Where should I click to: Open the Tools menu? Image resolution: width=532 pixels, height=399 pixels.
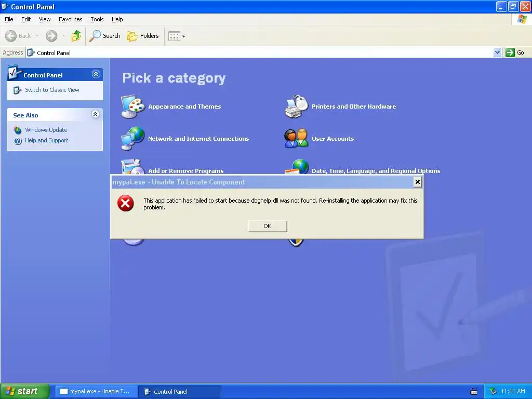97,19
